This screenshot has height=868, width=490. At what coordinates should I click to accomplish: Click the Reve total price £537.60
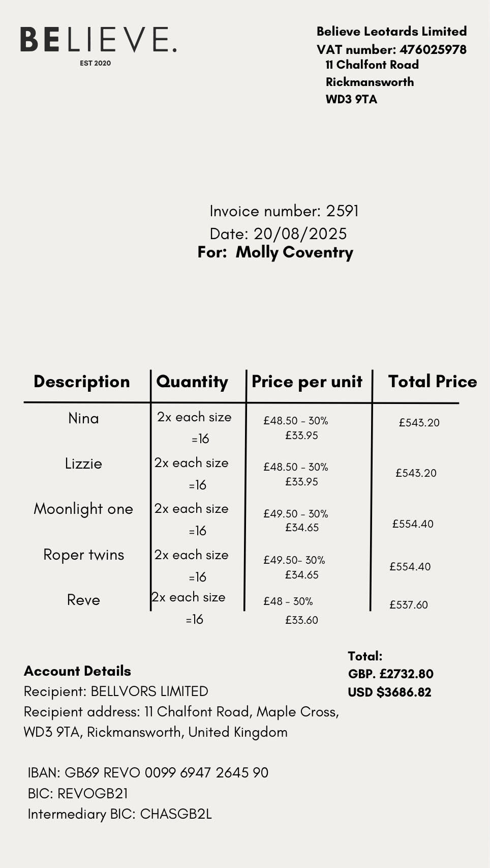point(409,605)
